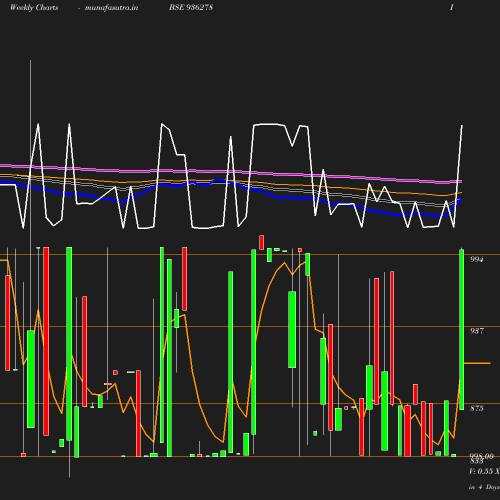Click the 'BSE 936278' symbol text
The height and width of the screenshot is (500, 500).
point(191,8)
